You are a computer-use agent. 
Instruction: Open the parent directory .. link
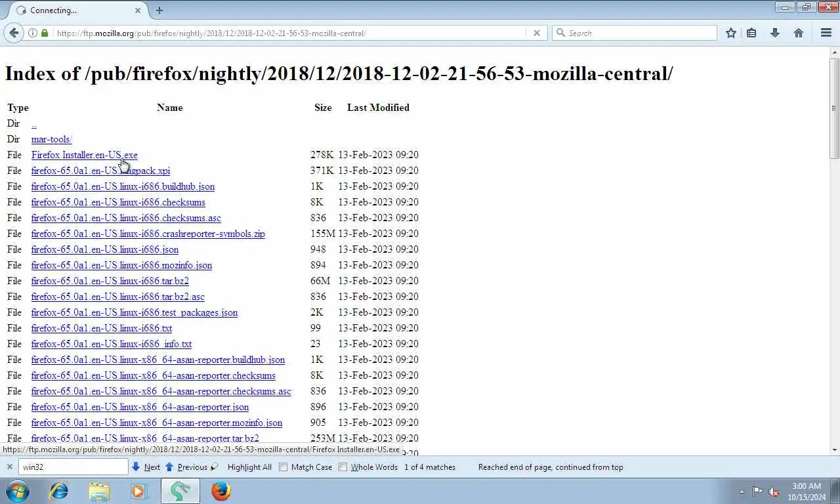(x=33, y=123)
